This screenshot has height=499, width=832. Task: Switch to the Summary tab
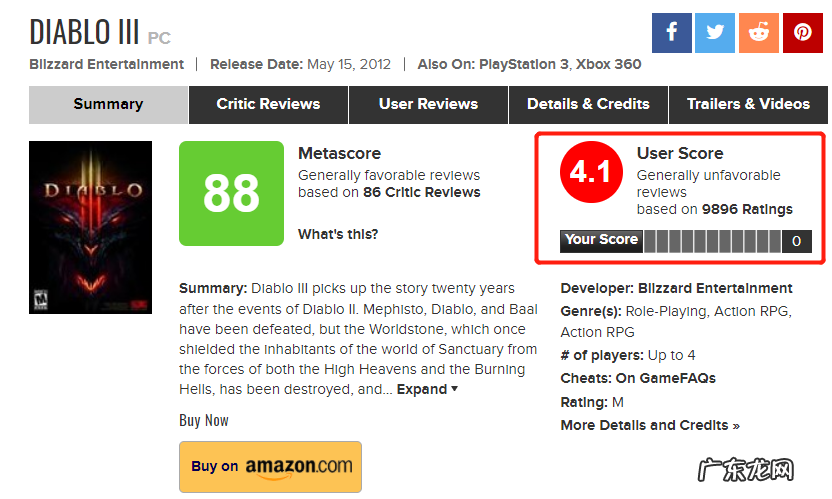108,104
